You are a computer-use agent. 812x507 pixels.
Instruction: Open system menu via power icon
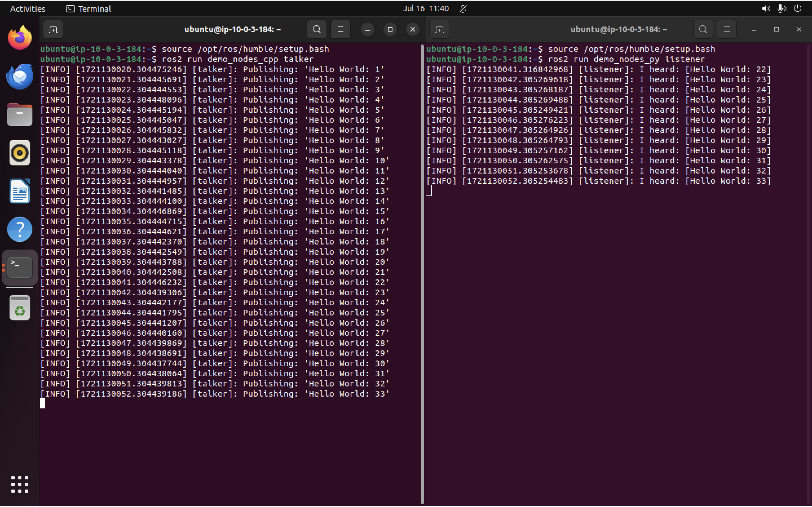coord(798,9)
